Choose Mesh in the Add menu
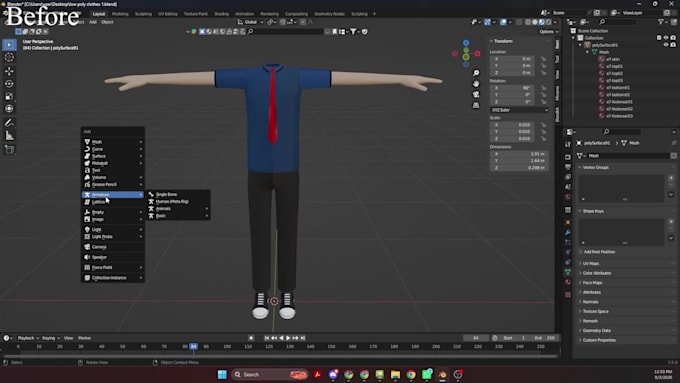Screen dimensions: 680x383 click(113, 142)
